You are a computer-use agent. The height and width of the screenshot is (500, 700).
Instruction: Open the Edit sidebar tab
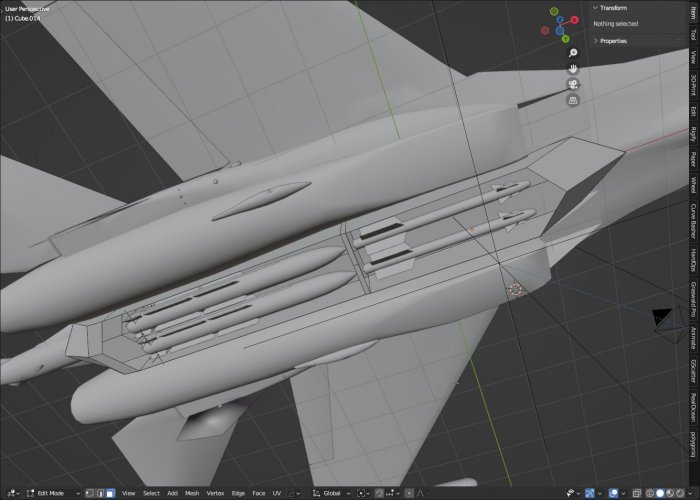(x=693, y=111)
